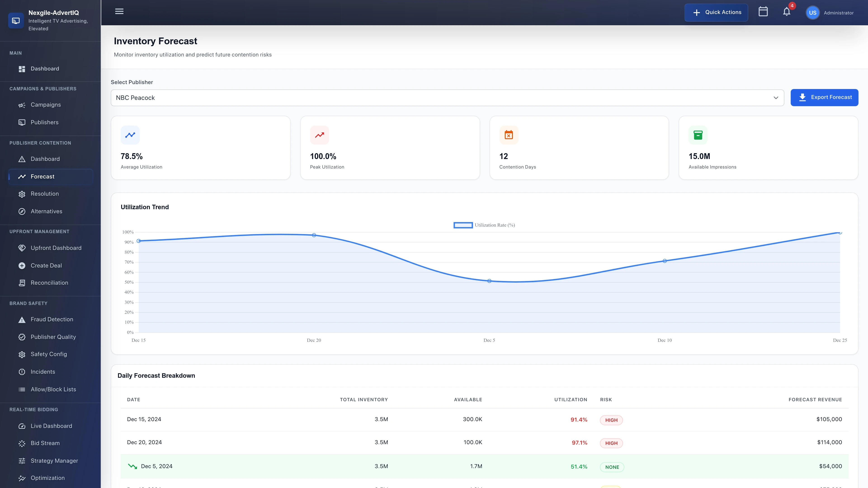The image size is (868, 488).
Task: Click the Publisher Quality shield icon
Action: [21, 337]
